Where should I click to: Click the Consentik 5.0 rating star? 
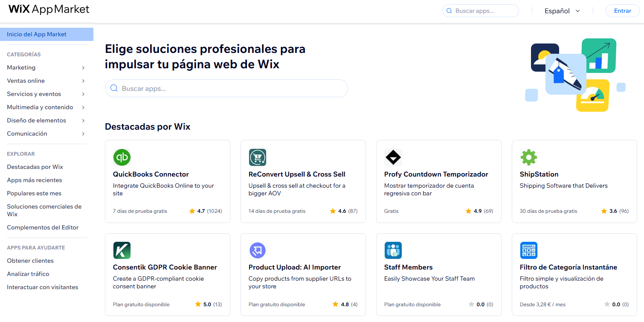click(198, 304)
